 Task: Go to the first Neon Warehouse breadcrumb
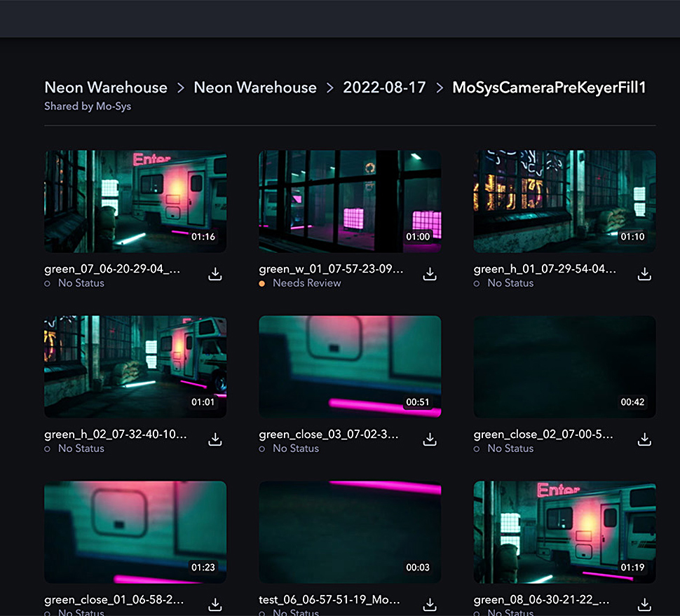[106, 88]
